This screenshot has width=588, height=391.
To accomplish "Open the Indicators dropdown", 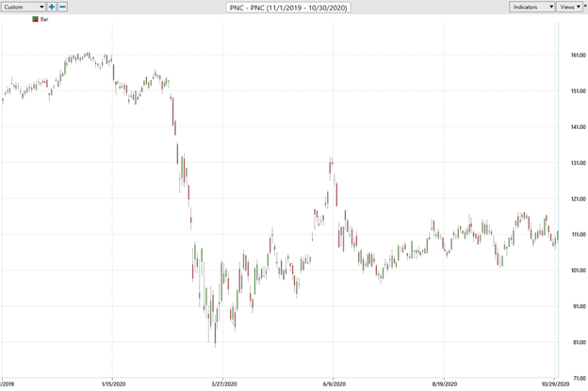I will [531, 7].
